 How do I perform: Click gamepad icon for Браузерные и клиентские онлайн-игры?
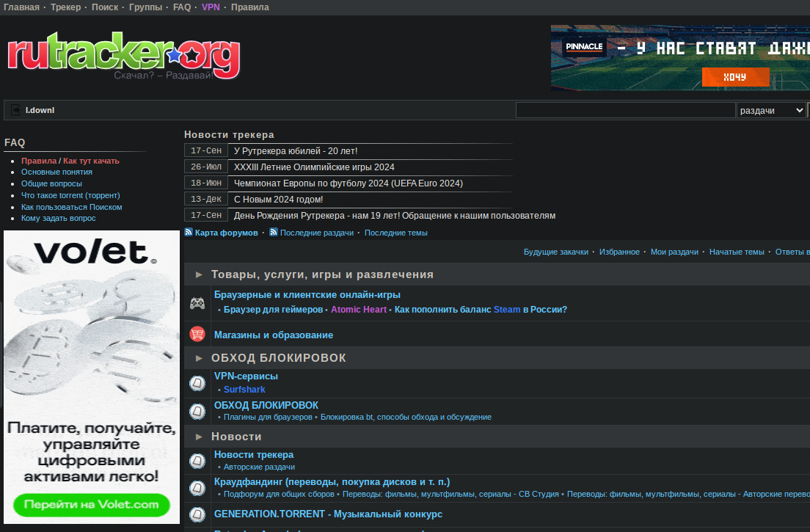click(197, 302)
